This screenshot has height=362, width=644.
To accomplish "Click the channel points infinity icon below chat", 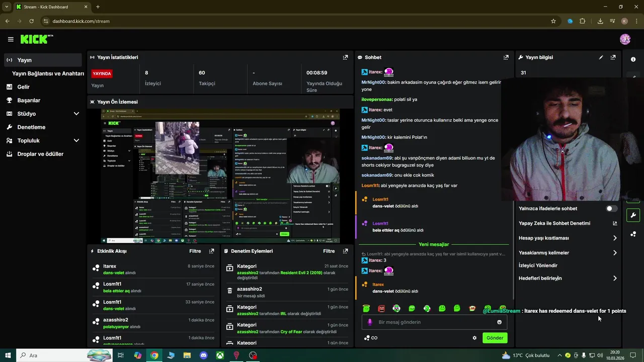I will click(x=371, y=338).
